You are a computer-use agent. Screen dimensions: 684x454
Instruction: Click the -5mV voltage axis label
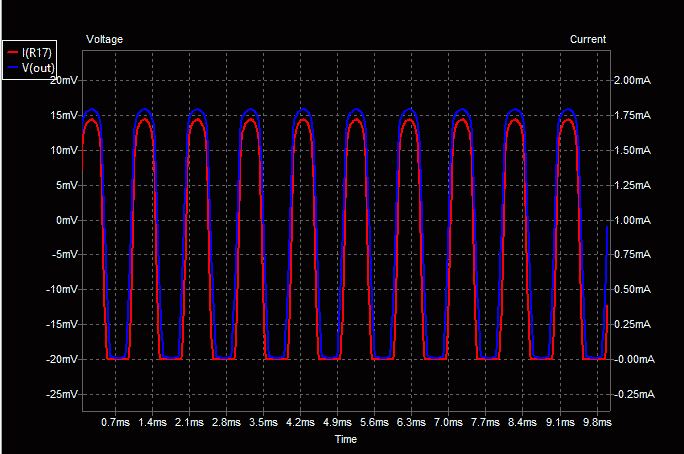(65, 254)
